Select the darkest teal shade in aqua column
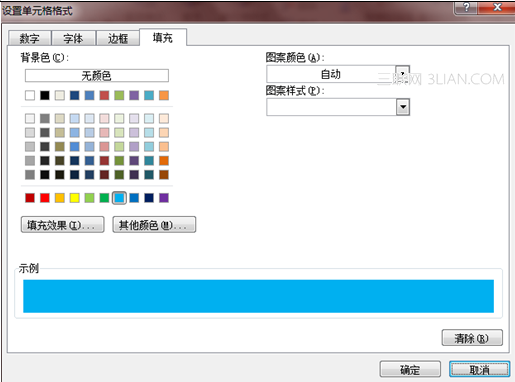515x382 pixels. click(149, 175)
